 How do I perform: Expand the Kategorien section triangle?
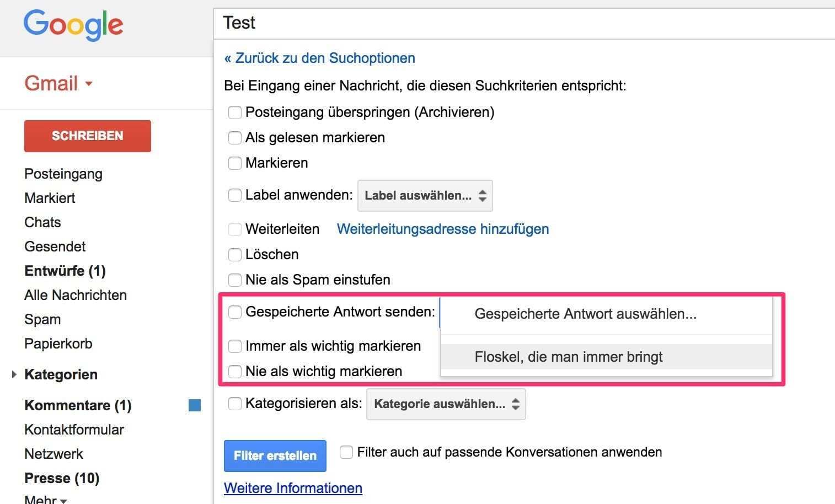click(14, 374)
